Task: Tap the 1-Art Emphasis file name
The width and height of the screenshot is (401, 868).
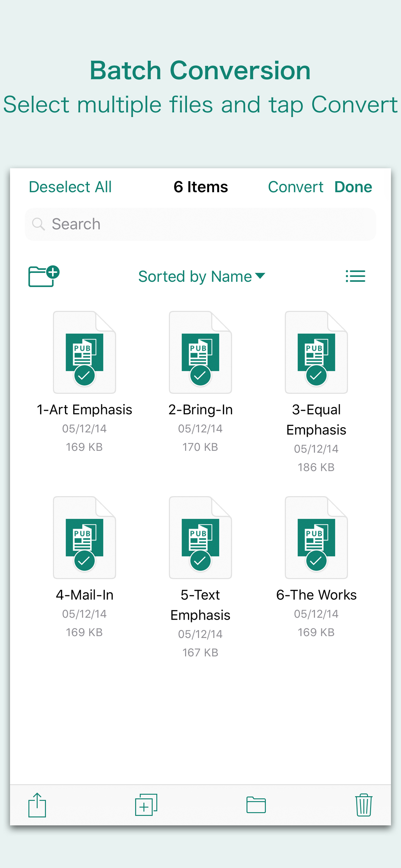Action: 84,410
